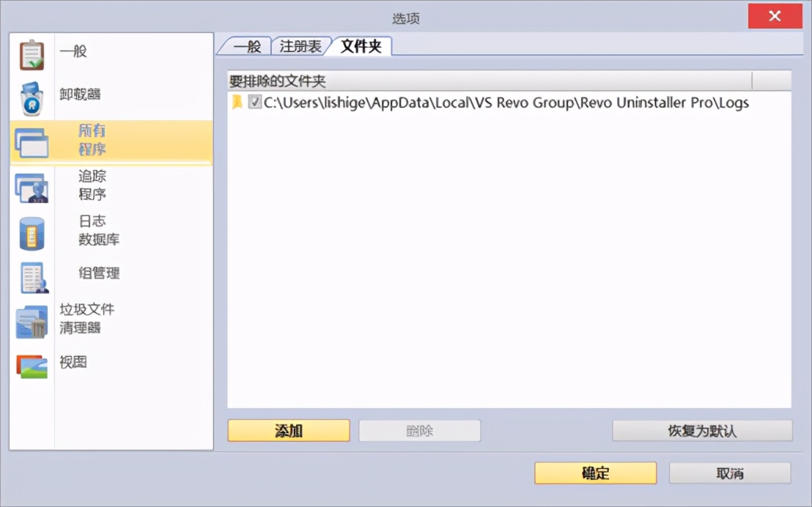Image resolution: width=812 pixels, height=507 pixels.
Task: Click the 要排除的文件夹 column header
Action: coord(490,81)
